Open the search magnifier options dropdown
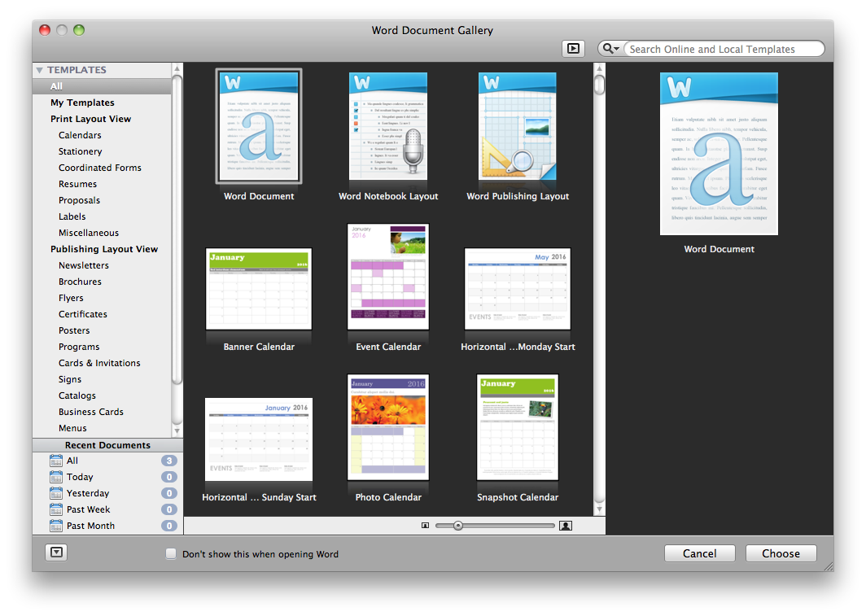Image resolution: width=866 pixels, height=616 pixels. (x=610, y=49)
